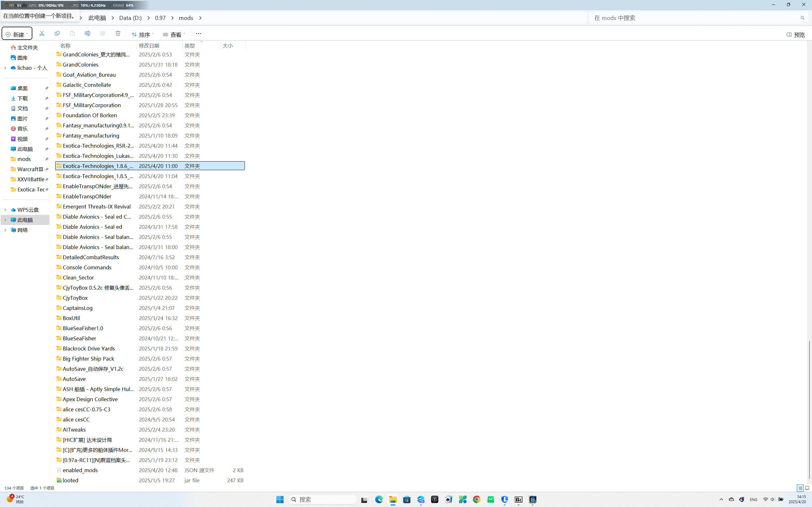
Task: Expand the 网络 network tree node
Action: [5, 230]
